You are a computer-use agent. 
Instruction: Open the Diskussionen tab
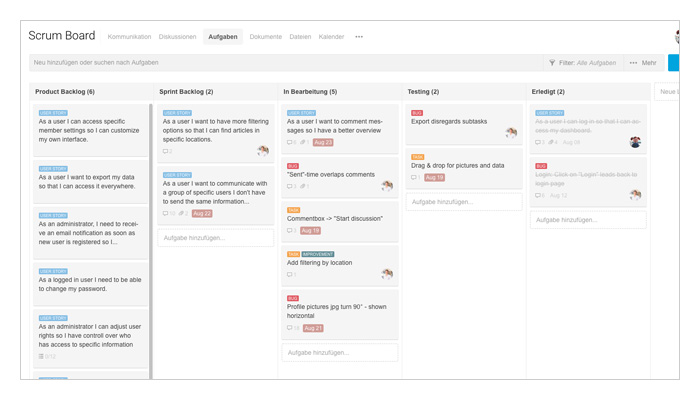tap(177, 37)
